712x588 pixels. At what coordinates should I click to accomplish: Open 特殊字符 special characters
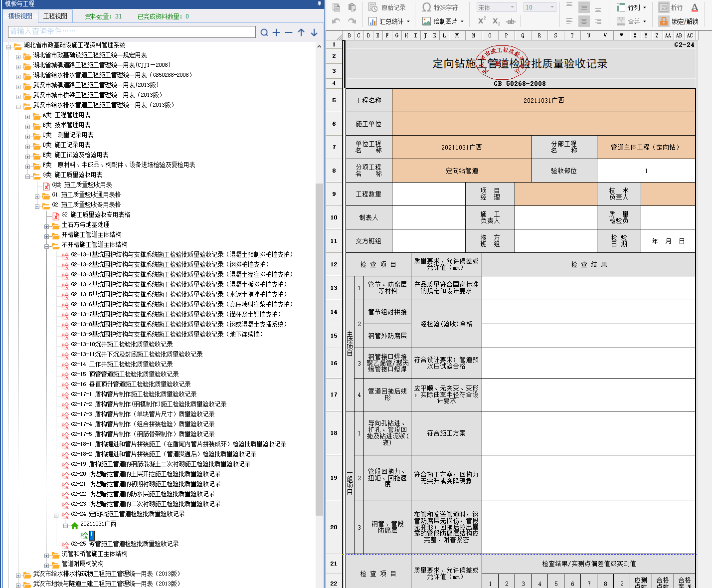440,7
